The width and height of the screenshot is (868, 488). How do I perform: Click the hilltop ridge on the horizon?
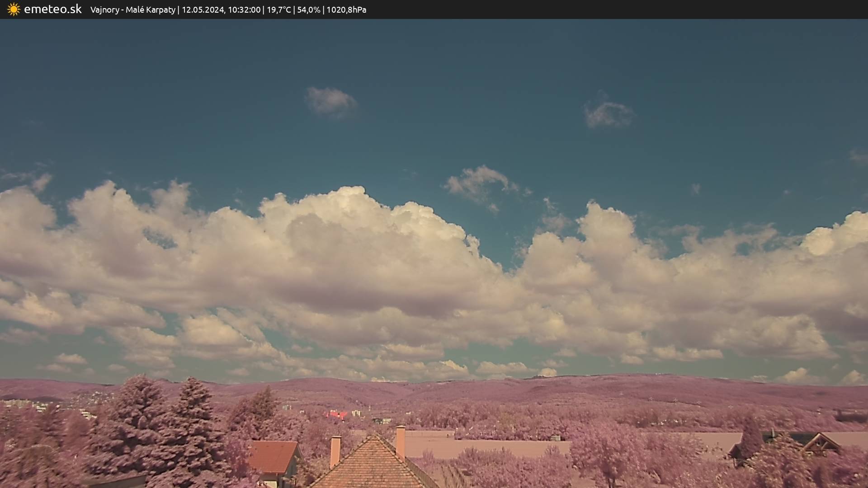tap(588, 377)
